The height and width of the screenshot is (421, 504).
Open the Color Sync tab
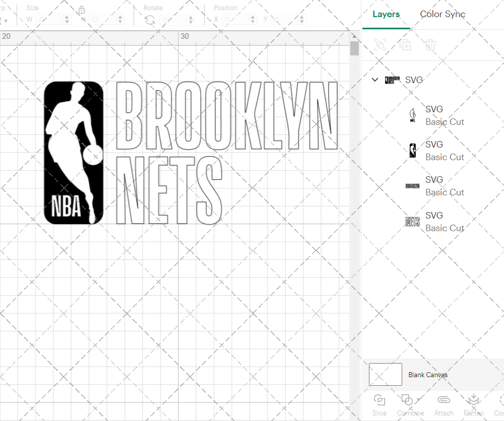click(x=443, y=14)
